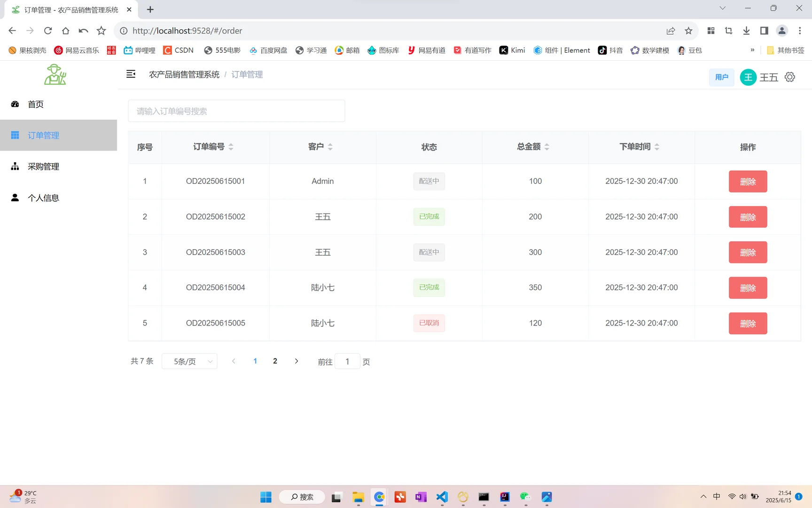Screen dimensions: 812x508
Task: Open the Kimi bookmark from bookmarks bar
Action: (512, 50)
